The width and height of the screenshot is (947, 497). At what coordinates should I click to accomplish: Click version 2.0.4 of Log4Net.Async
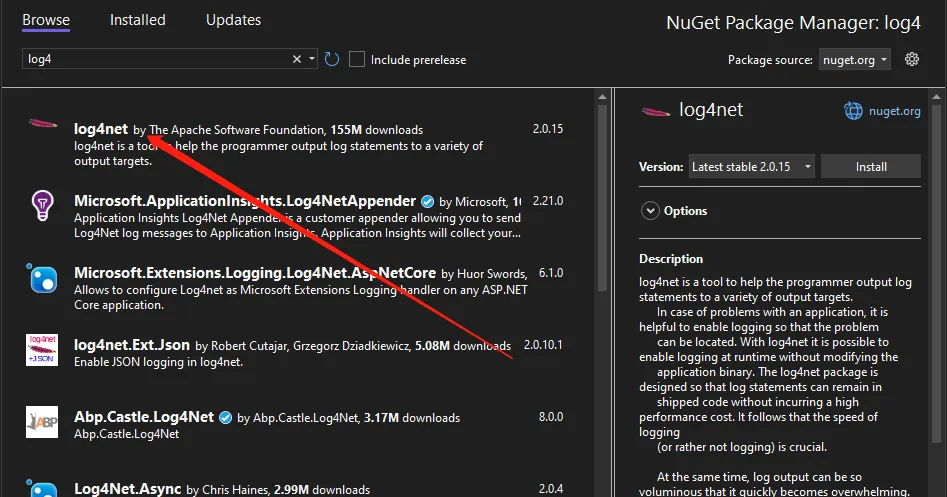pos(551,489)
